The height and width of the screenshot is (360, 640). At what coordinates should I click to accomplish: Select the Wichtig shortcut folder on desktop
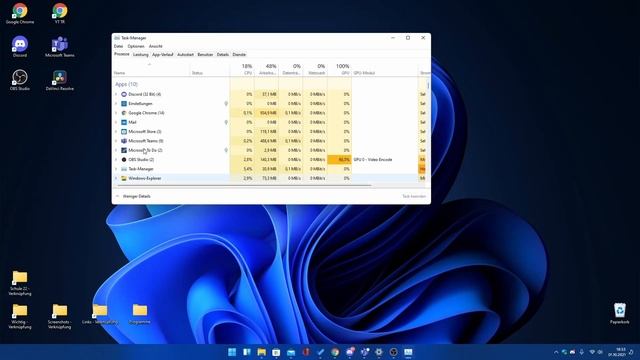pos(20,316)
